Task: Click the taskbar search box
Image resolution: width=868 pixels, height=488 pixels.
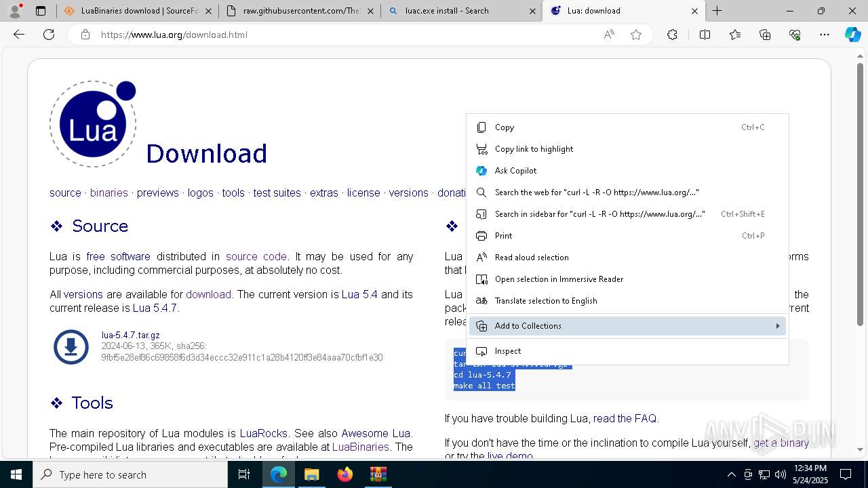Action: 130,474
